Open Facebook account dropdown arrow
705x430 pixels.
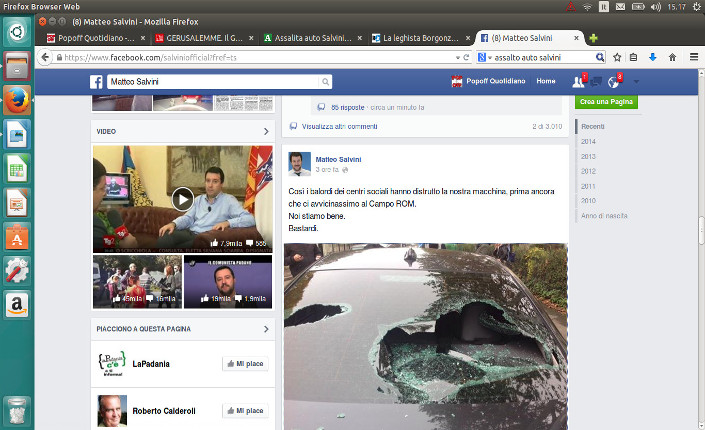point(636,82)
